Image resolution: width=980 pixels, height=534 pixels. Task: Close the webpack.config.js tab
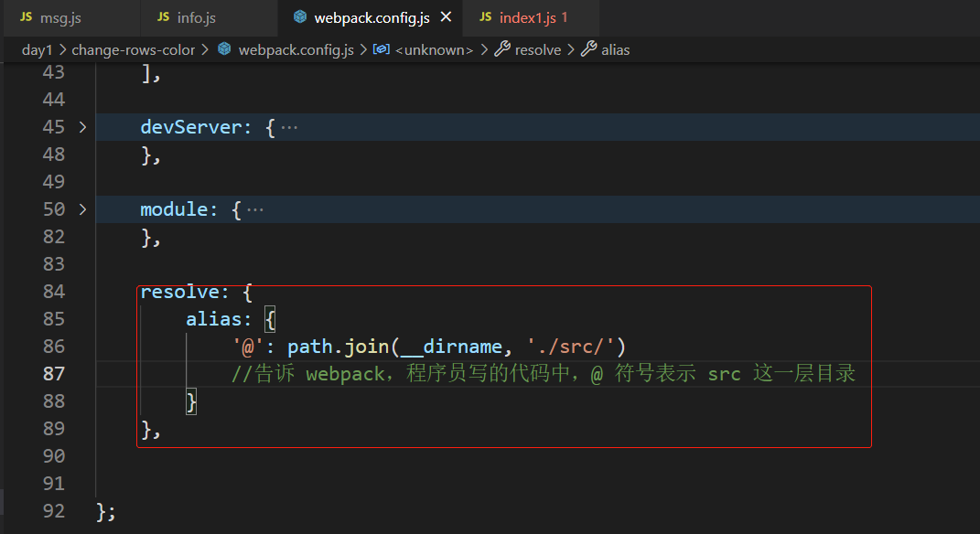click(x=446, y=17)
